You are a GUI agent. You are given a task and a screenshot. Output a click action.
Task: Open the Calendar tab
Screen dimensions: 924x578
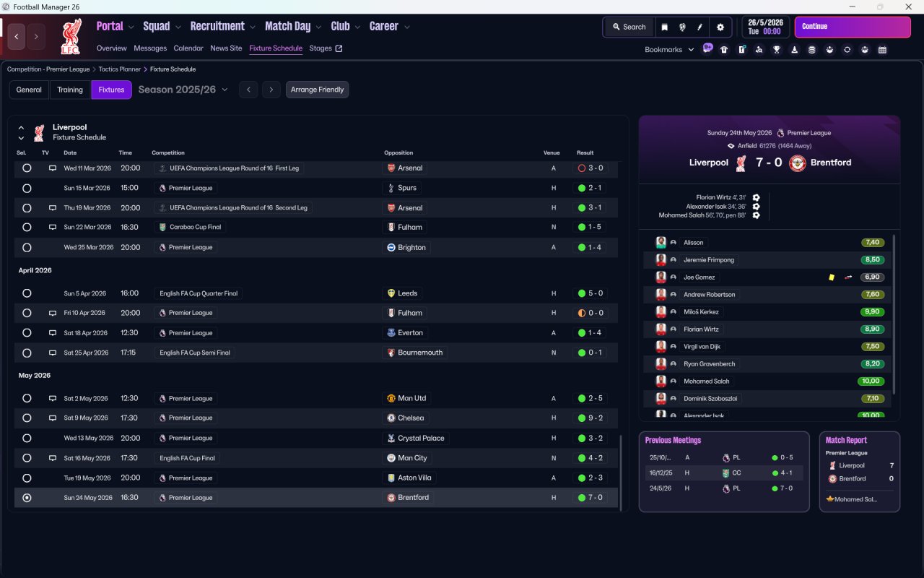click(188, 48)
